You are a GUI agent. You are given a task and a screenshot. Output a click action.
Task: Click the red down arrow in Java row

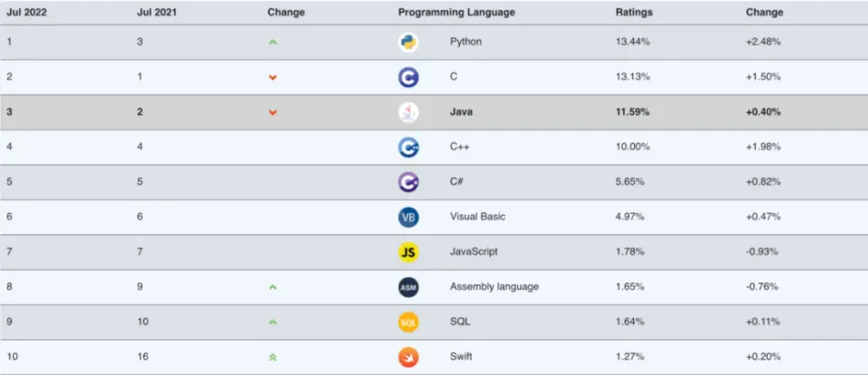(273, 112)
